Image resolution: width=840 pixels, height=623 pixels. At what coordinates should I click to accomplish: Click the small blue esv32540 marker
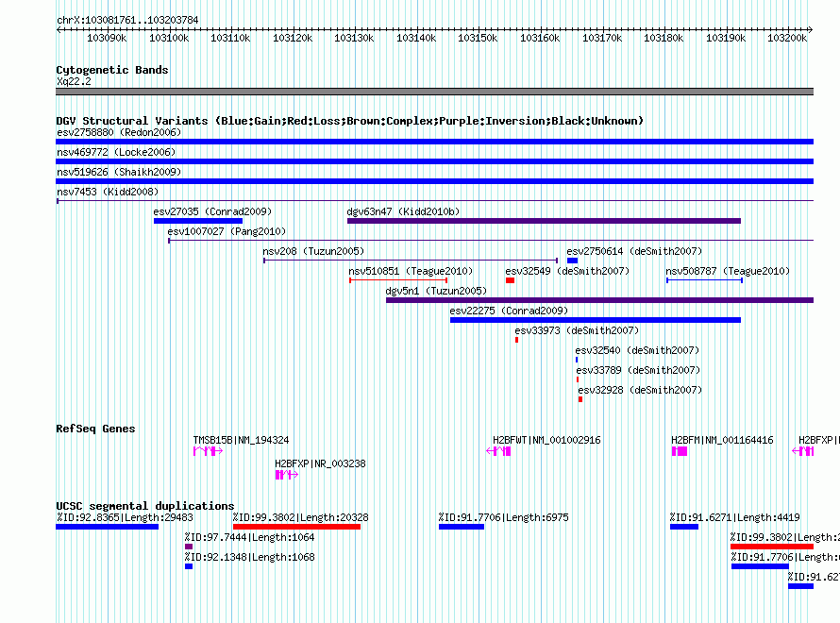[577, 360]
